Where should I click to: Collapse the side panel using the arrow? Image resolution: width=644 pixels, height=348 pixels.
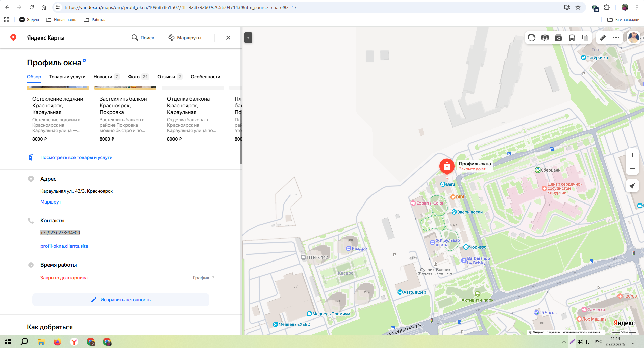click(248, 38)
